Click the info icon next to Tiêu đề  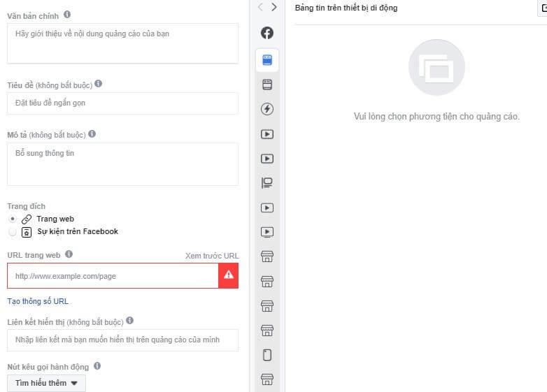(x=99, y=84)
